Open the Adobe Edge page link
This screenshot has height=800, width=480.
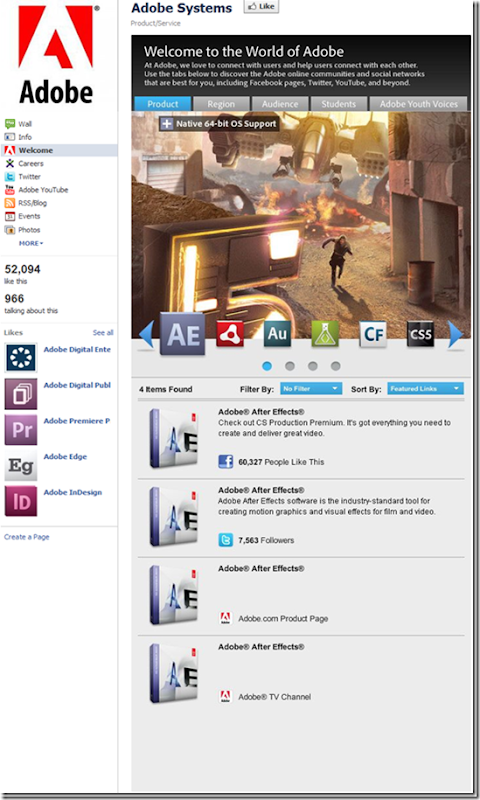pyautogui.click(x=65, y=457)
